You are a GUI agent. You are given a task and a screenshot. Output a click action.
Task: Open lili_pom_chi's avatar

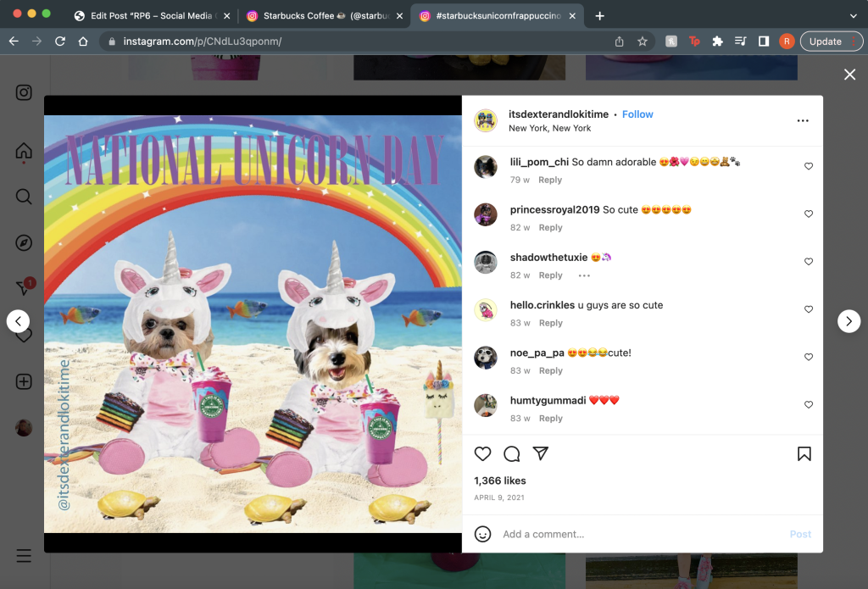[486, 167]
